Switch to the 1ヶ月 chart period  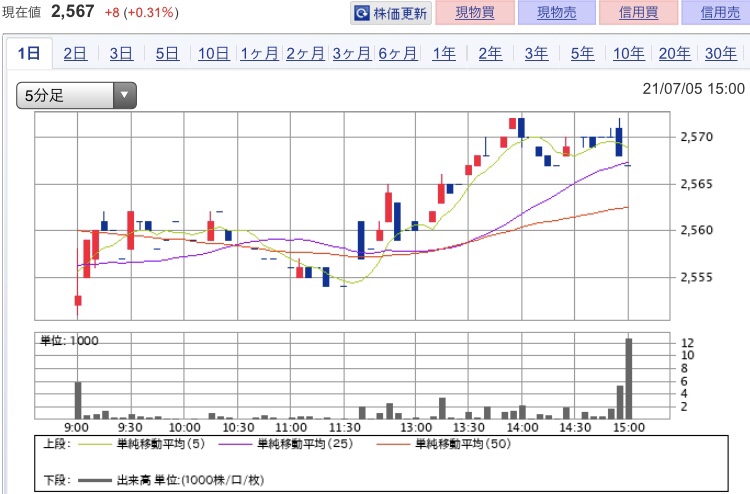click(259, 54)
